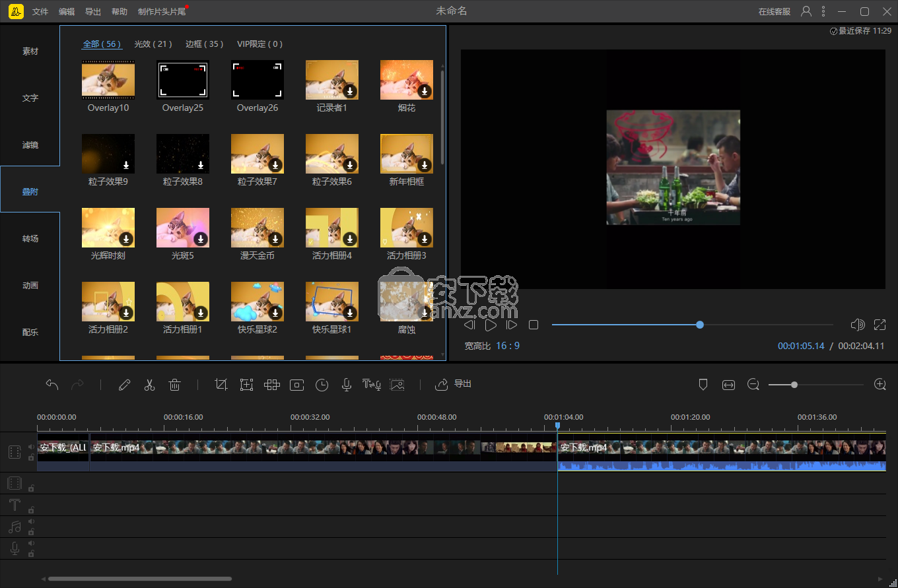Click the zoom selection frame icon
This screenshot has height=588, width=898.
(x=246, y=385)
